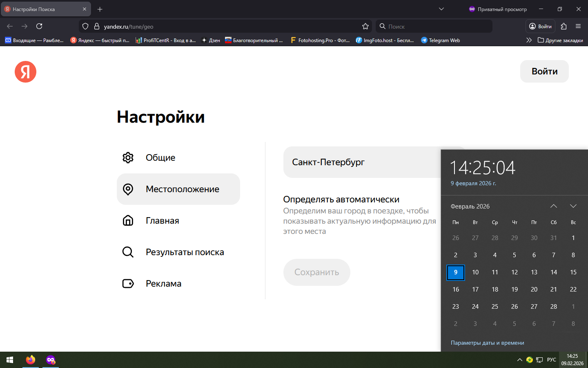Open the Общие settings section

coord(160,158)
